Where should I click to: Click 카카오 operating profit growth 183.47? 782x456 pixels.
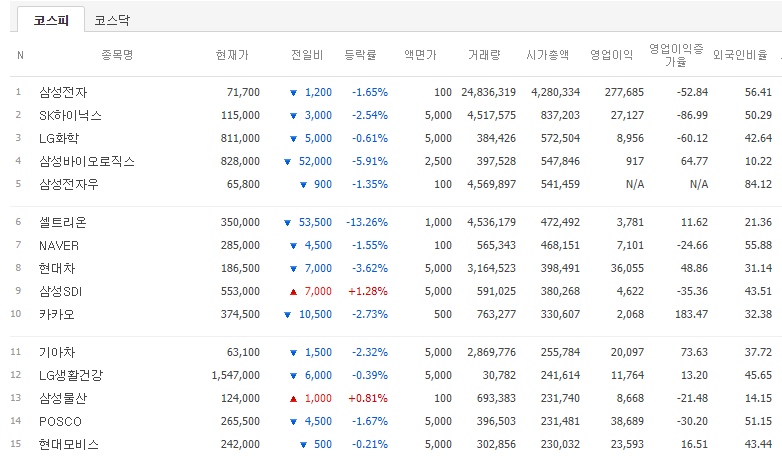691,314
